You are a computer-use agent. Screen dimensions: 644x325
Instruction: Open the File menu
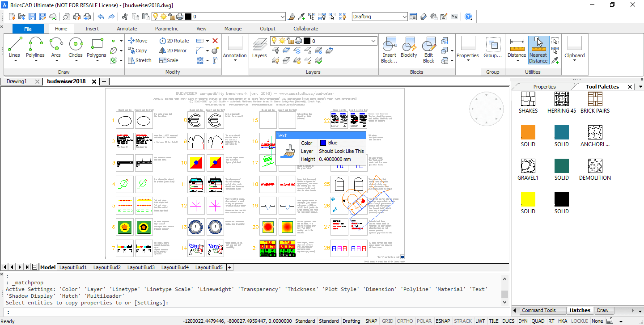(28, 29)
